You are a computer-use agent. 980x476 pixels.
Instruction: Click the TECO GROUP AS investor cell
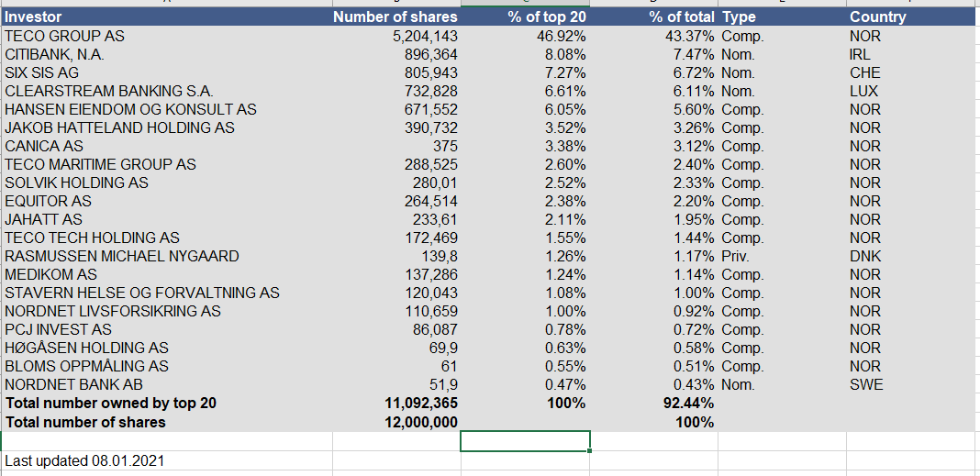(64, 36)
